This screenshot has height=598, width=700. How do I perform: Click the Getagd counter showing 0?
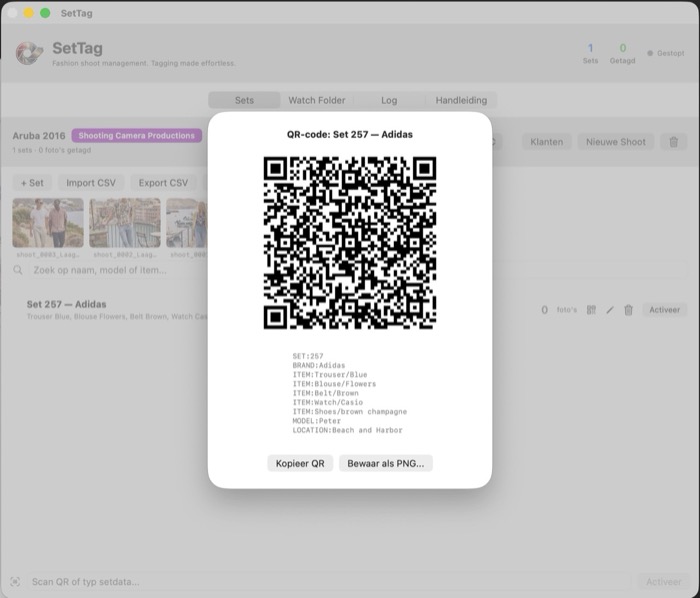(622, 53)
